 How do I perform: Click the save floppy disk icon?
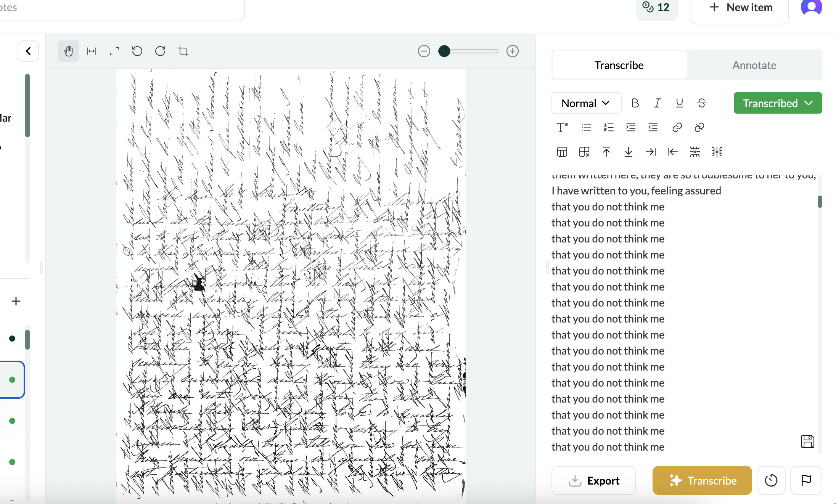[807, 441]
